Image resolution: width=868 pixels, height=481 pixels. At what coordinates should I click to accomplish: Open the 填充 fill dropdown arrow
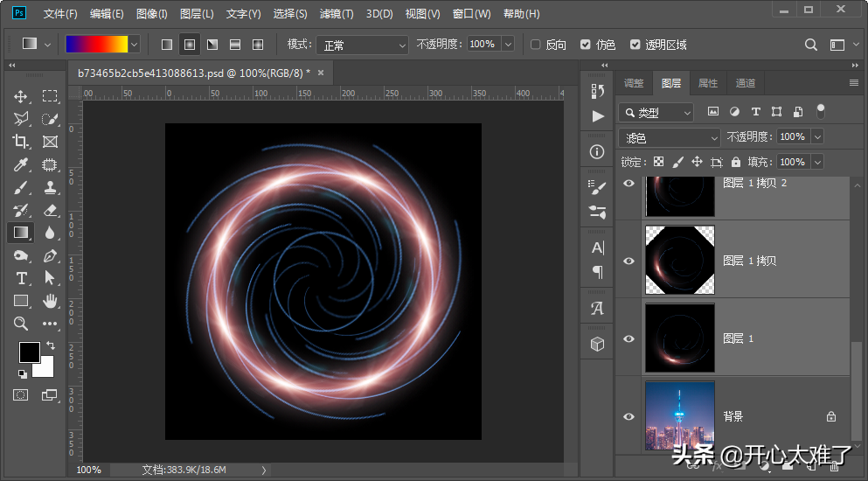[817, 162]
